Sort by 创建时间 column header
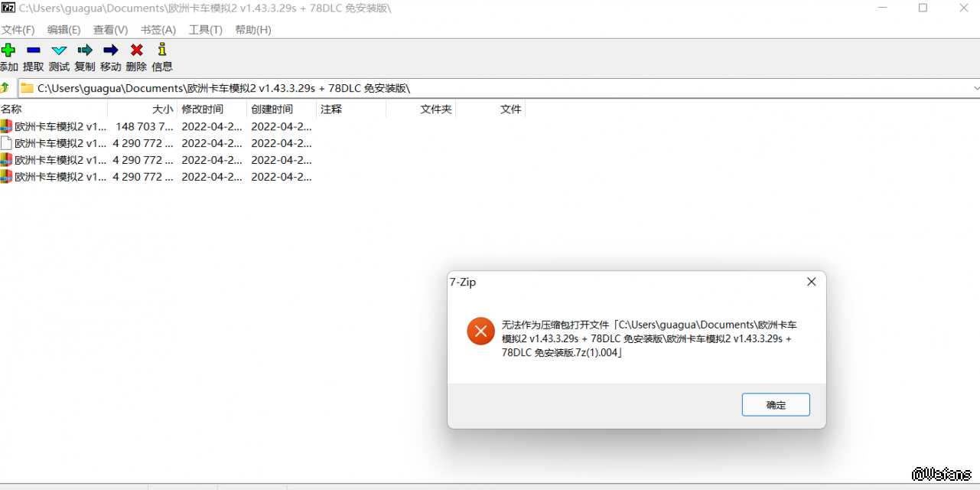 (282, 109)
